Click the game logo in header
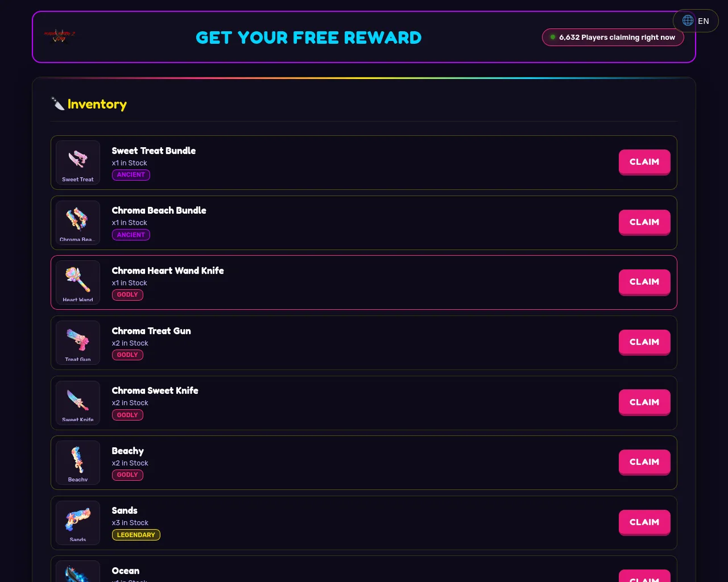Image resolution: width=728 pixels, height=582 pixels. coord(59,36)
